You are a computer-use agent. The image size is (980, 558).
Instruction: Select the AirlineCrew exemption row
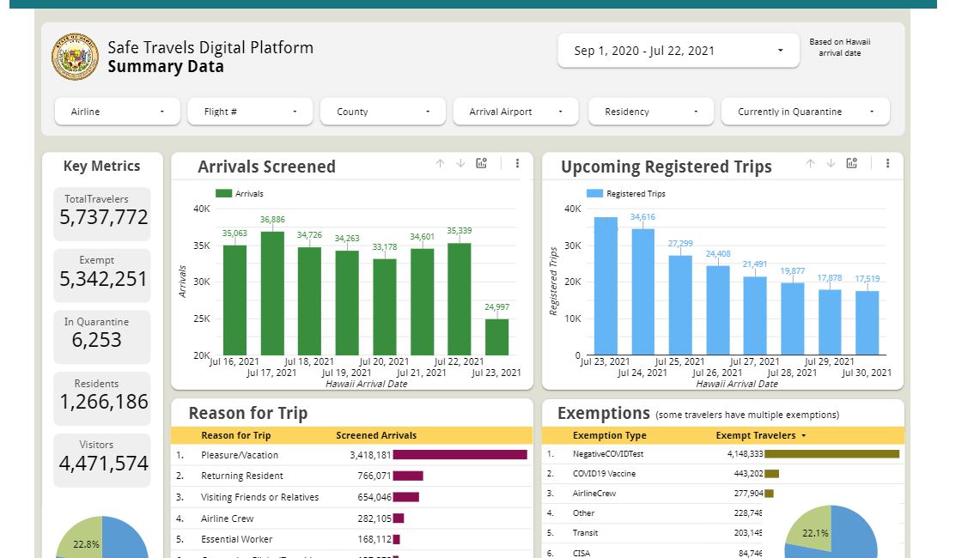point(723,494)
